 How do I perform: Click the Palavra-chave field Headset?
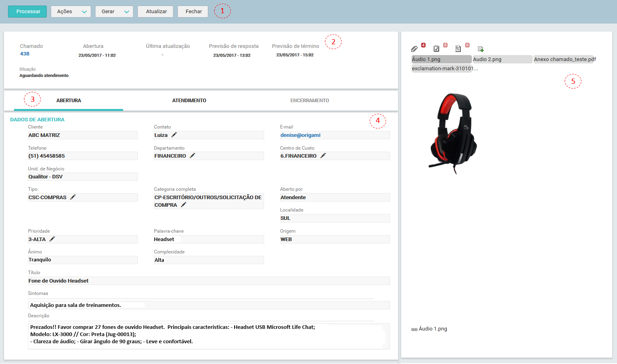pos(209,239)
